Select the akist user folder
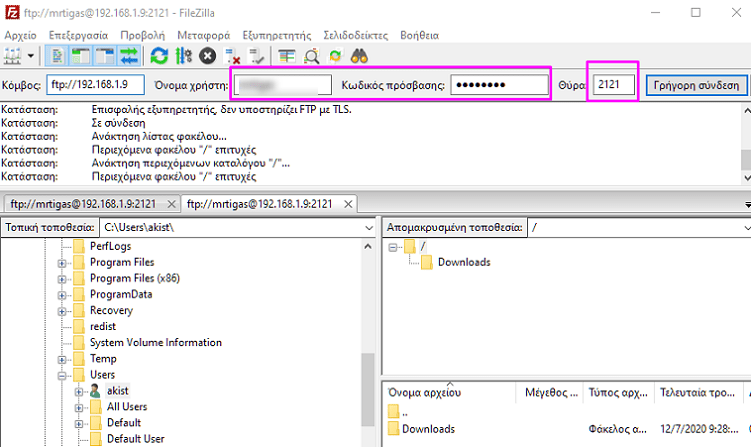Viewport: 751px width, 447px height. click(x=117, y=391)
